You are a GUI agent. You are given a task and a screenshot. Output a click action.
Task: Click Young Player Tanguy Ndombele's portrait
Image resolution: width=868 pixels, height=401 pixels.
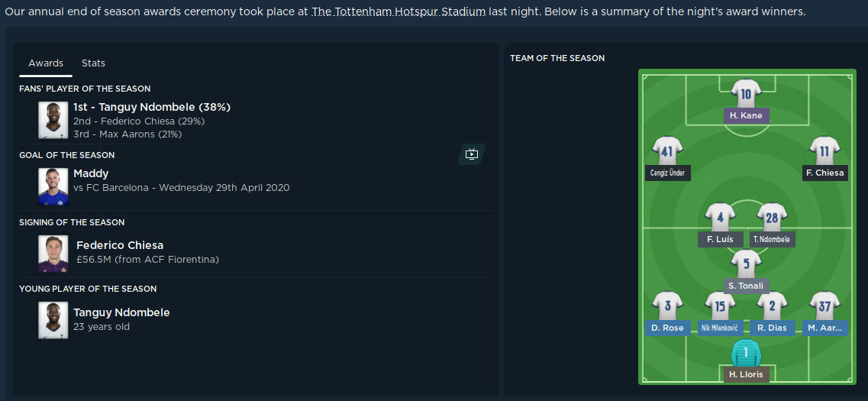click(x=53, y=320)
